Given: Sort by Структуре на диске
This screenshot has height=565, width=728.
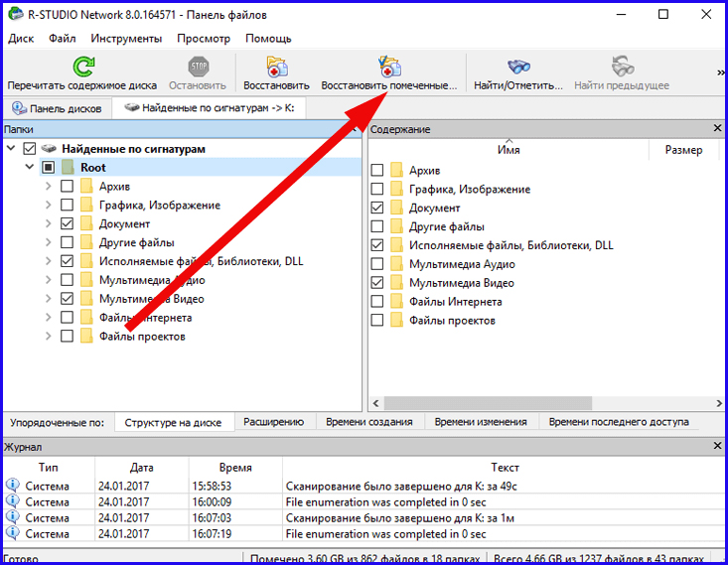Looking at the screenshot, I should 173,422.
